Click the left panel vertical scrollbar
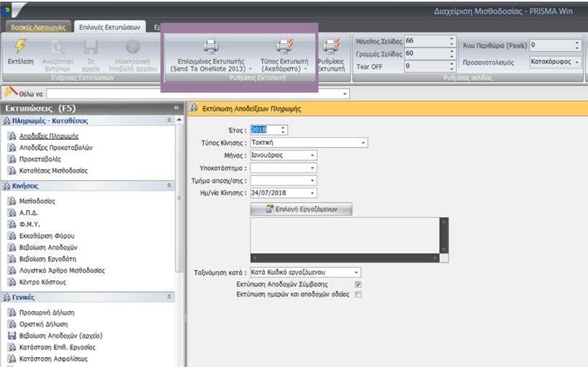 coord(179,240)
